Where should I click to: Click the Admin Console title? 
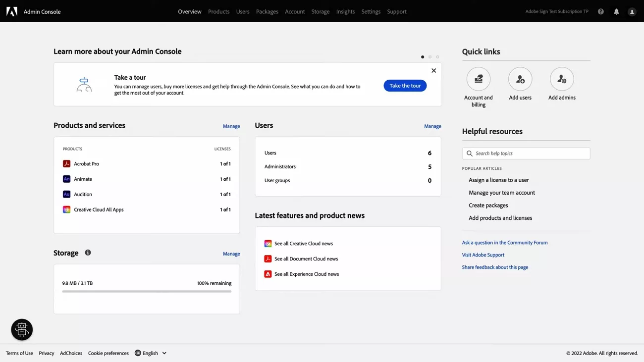point(42,11)
